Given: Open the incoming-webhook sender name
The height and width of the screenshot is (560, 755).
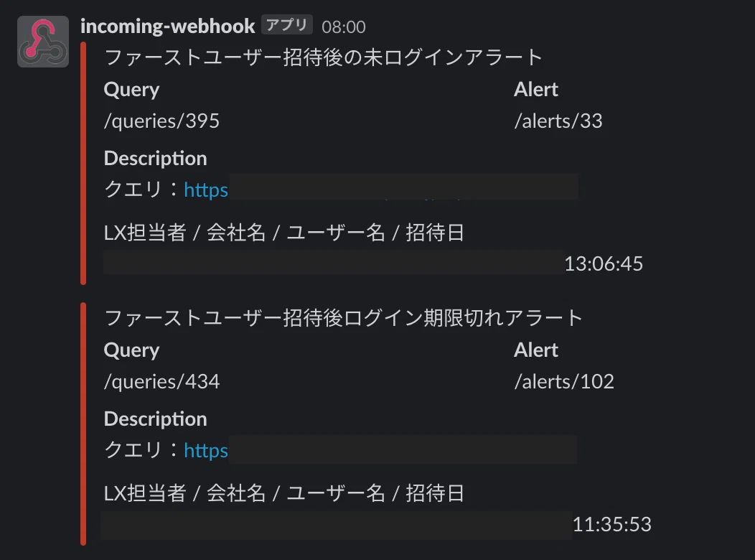Looking at the screenshot, I should click(x=167, y=26).
